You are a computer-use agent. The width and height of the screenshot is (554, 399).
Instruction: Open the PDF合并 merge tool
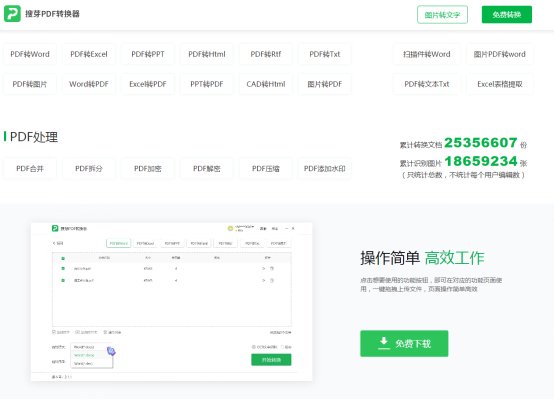coord(30,169)
